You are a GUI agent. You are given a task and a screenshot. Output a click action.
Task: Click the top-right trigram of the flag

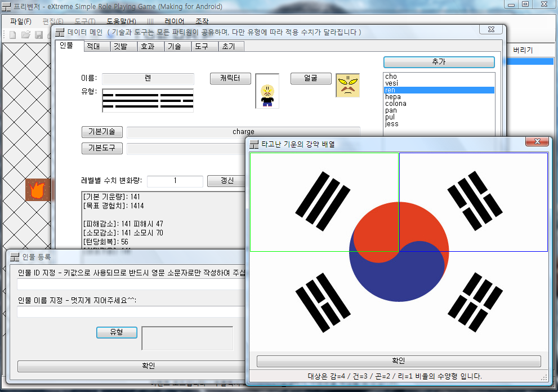(x=475, y=201)
